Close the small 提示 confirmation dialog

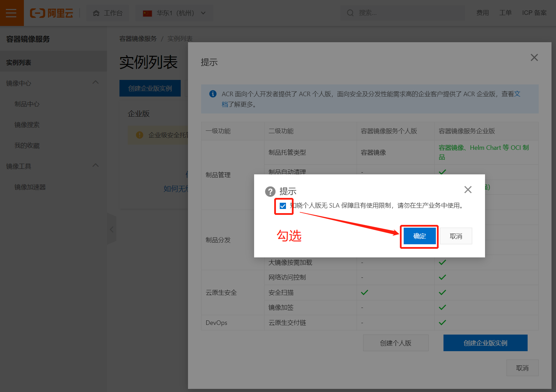(x=468, y=190)
